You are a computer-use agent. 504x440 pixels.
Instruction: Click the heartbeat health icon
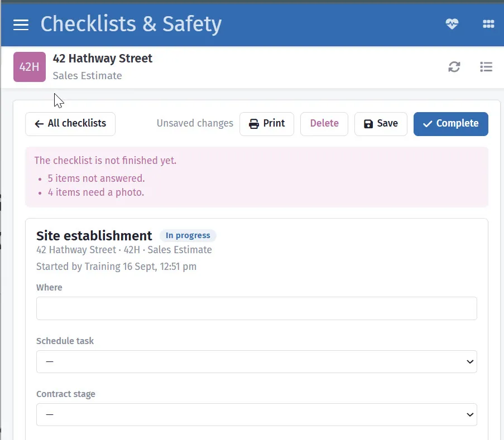[452, 24]
